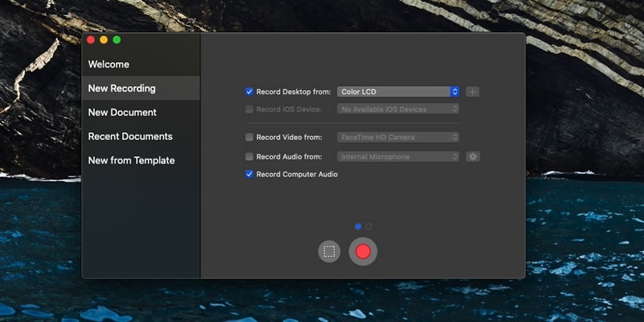Viewport: 644px width, 322px height.
Task: Zoom window with the green button
Action: (117, 39)
